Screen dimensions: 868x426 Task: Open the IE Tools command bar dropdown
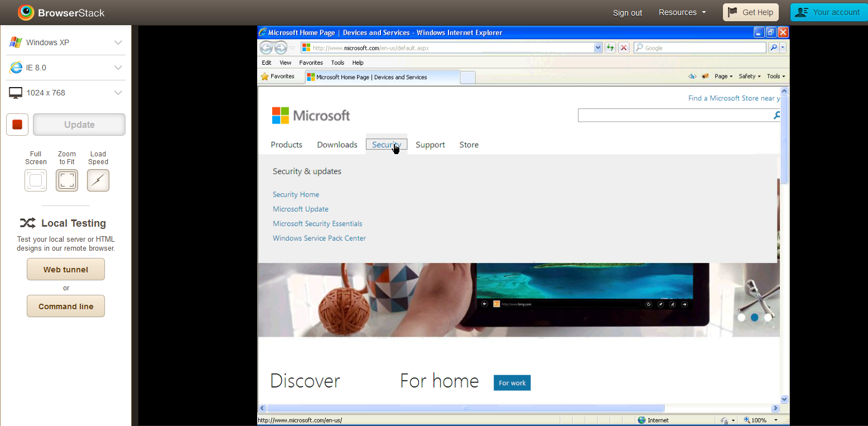[776, 76]
